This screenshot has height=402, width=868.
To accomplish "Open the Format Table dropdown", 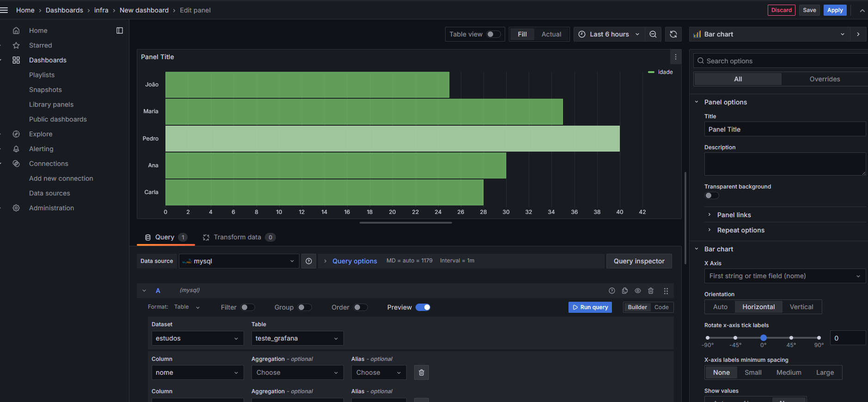I will pyautogui.click(x=187, y=307).
